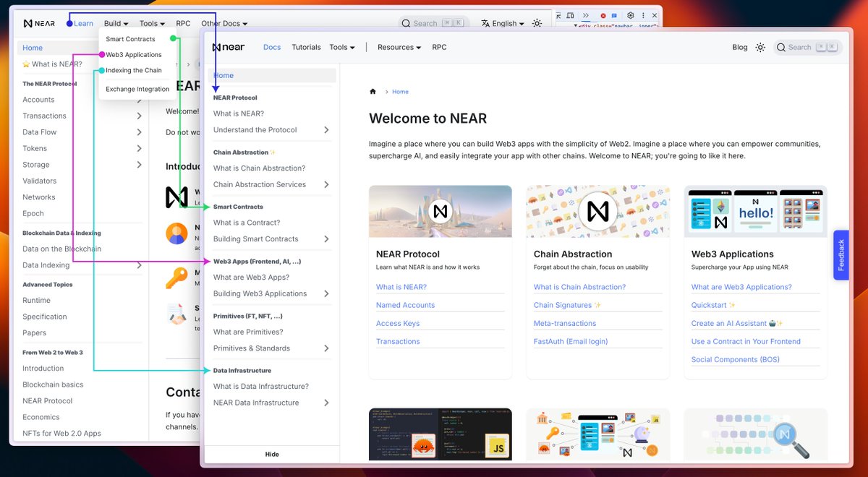Open the DevTools three-dot menu
The width and height of the screenshot is (868, 477).
tap(644, 15)
